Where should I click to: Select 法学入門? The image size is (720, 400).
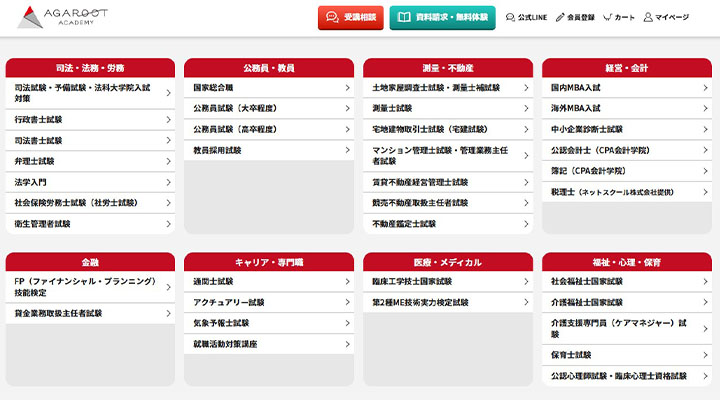(x=90, y=182)
